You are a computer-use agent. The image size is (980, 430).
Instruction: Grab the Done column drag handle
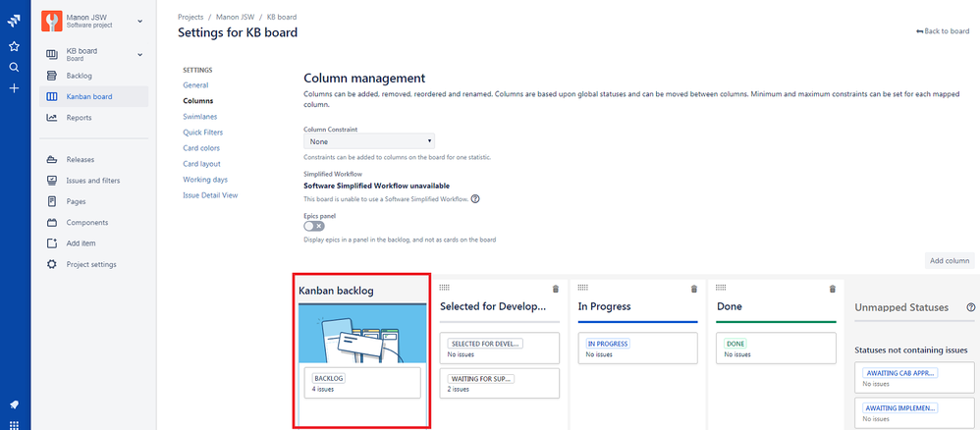pyautogui.click(x=721, y=287)
